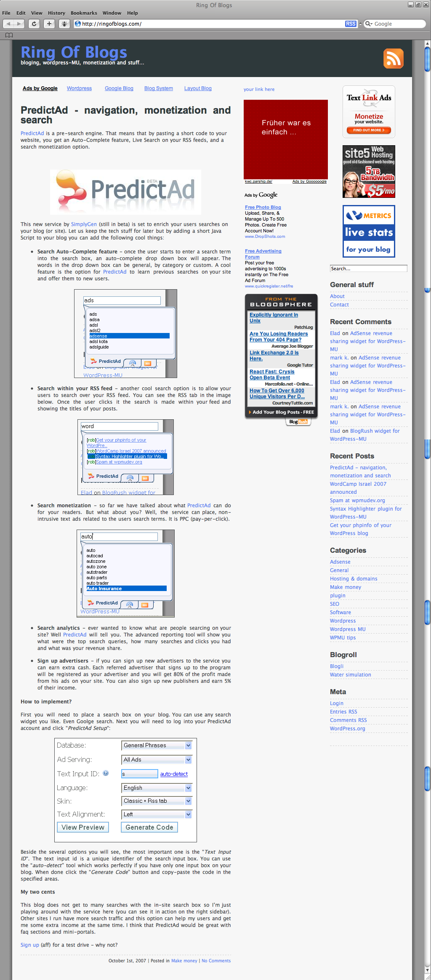Click the RSS badge in the address bar

tap(351, 24)
